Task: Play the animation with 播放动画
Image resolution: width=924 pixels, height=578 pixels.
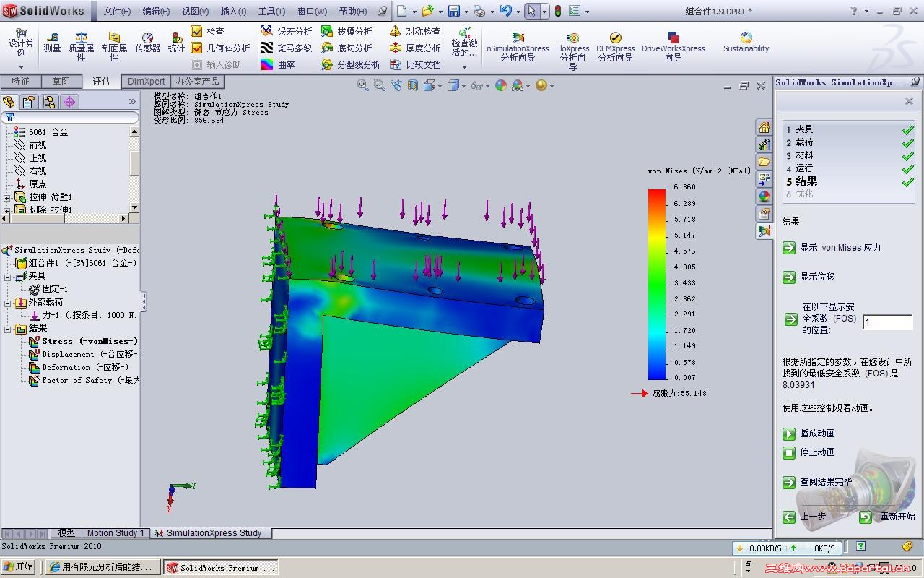Action: 810,433
